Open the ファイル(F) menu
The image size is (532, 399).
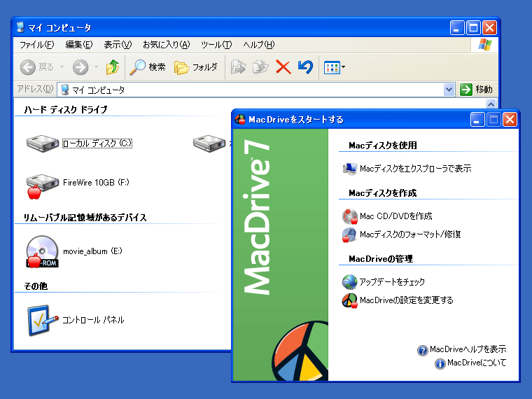tap(36, 45)
